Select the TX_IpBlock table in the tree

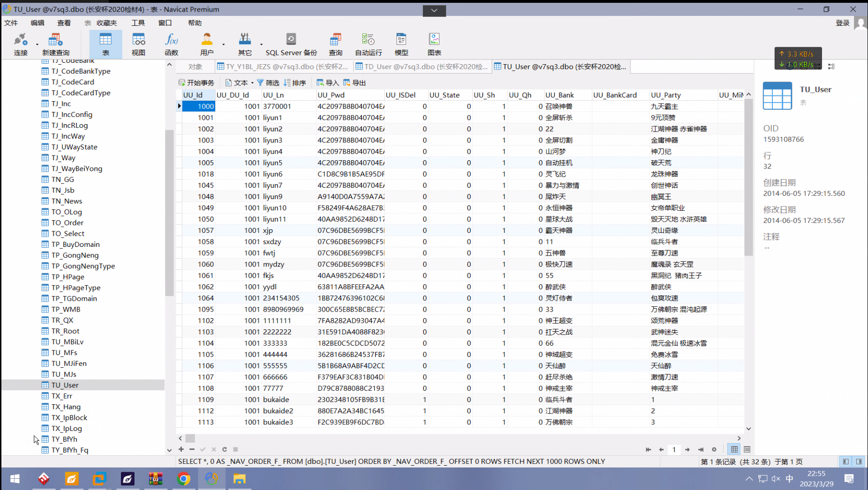pyautogui.click(x=69, y=417)
